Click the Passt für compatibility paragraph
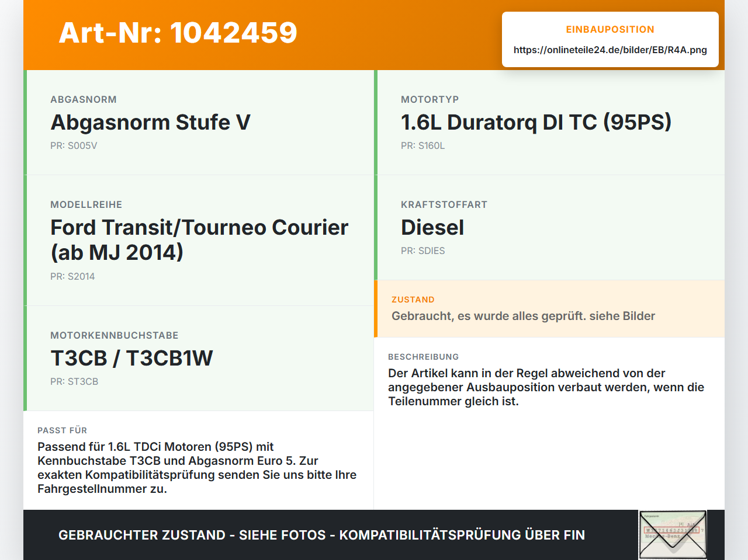This screenshot has width=748, height=560. pos(197,468)
